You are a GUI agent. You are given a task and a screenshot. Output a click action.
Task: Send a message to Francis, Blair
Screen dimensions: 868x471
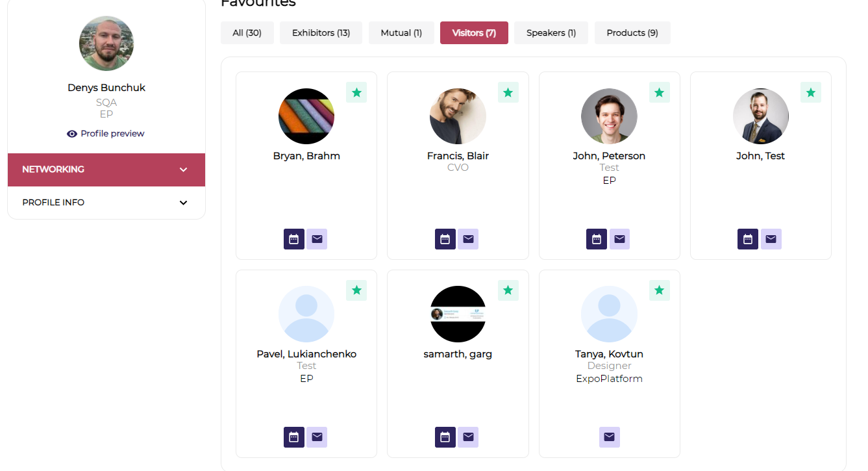[468, 239]
